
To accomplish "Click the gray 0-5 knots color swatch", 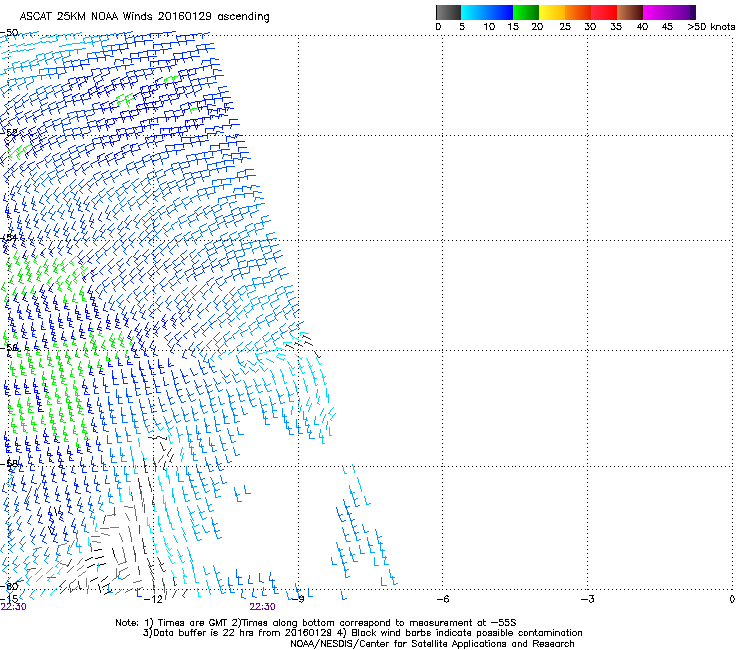I will point(448,12).
